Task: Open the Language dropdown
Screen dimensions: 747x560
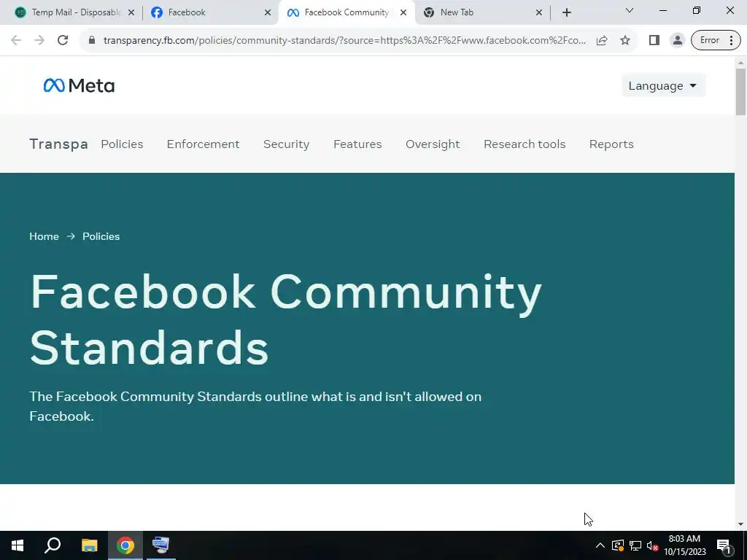Action: (663, 86)
